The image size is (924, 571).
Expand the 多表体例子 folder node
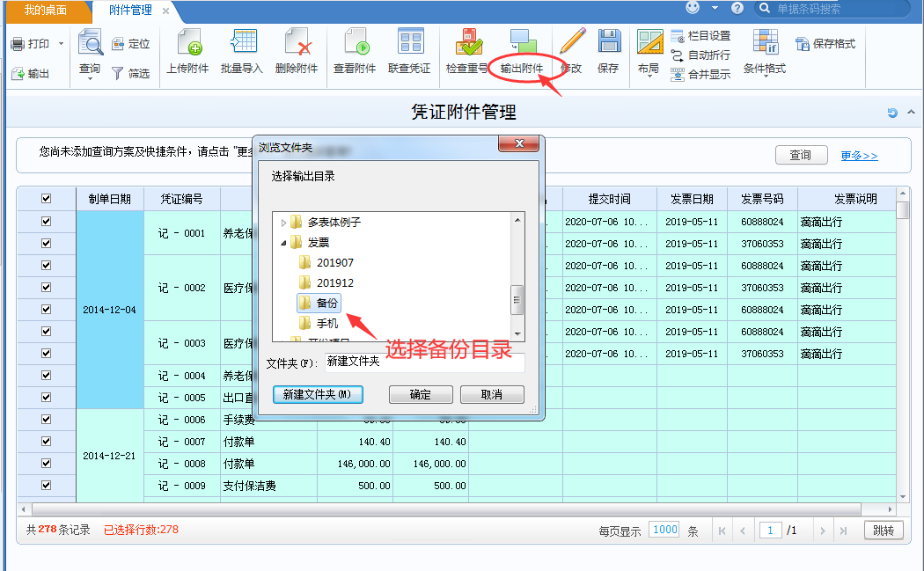pyautogui.click(x=283, y=223)
